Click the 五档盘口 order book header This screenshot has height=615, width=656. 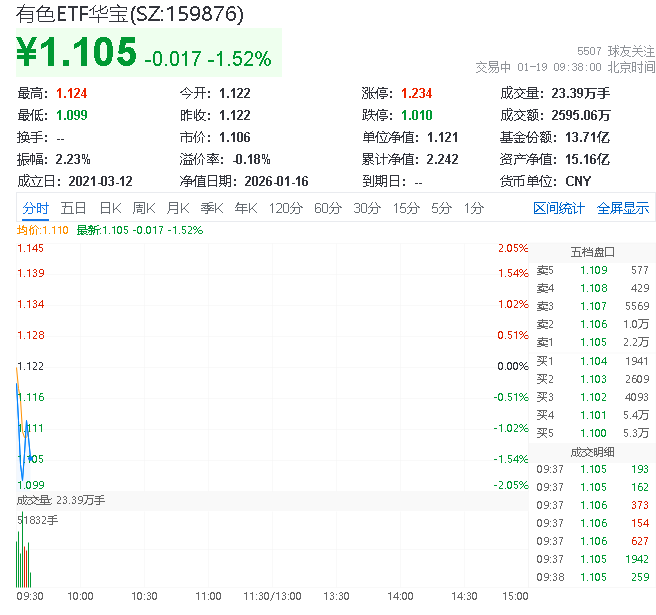592,252
